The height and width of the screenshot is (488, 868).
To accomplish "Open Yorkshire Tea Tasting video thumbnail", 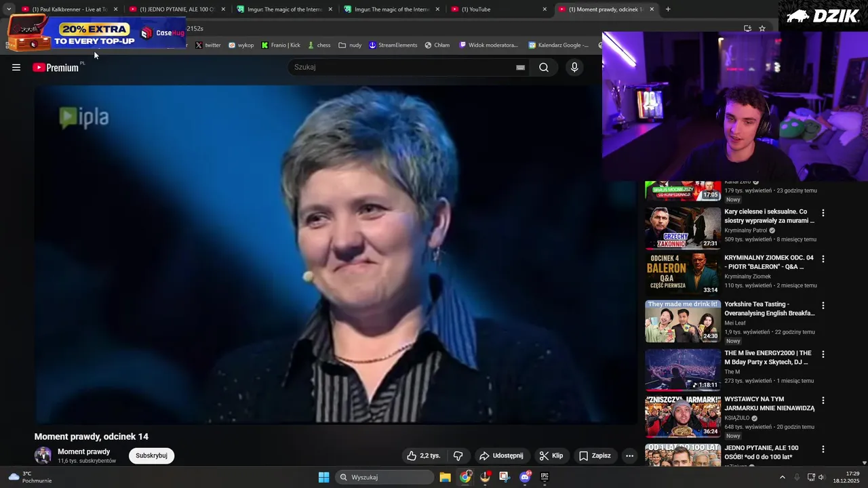I will [x=682, y=321].
